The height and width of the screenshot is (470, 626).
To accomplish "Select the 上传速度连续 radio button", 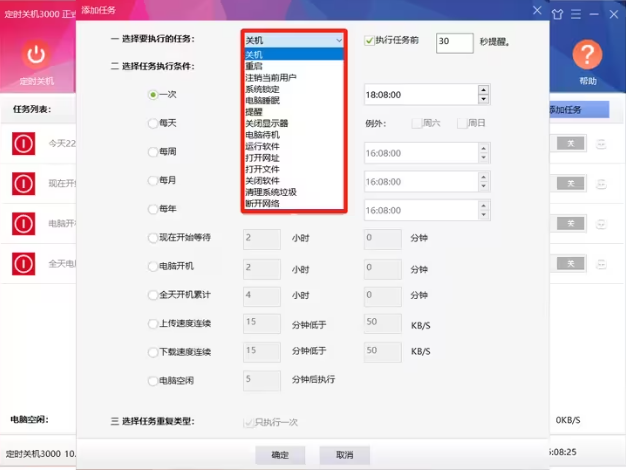I will click(x=153, y=323).
